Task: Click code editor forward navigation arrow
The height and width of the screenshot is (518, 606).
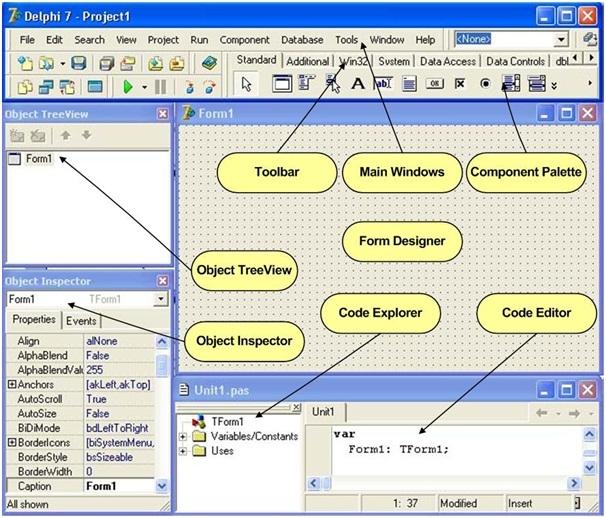Action: [x=574, y=414]
